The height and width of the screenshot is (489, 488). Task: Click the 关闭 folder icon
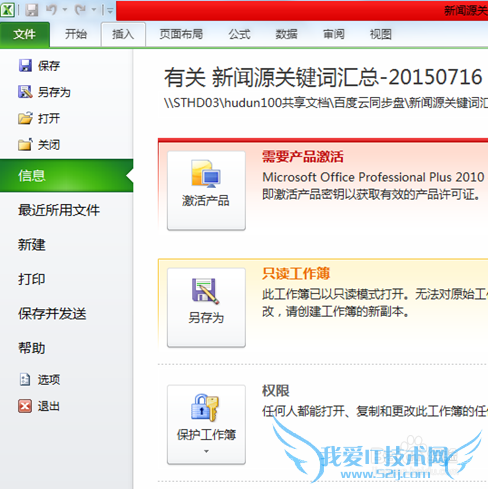coord(25,144)
